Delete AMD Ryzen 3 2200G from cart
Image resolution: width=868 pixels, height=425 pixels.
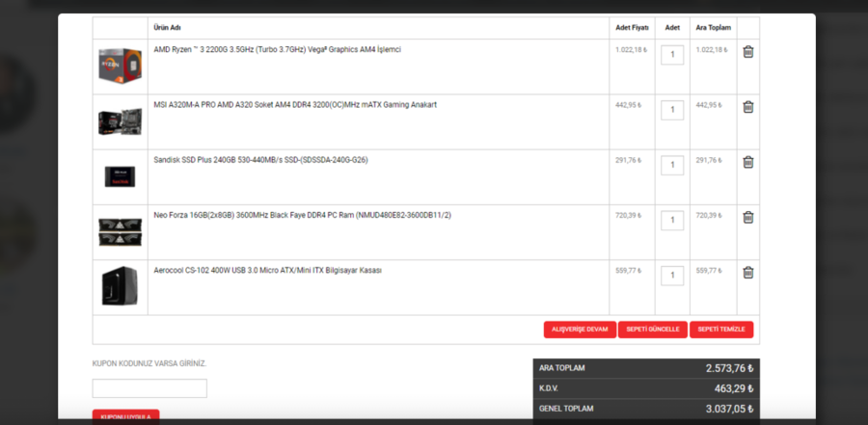tap(747, 52)
